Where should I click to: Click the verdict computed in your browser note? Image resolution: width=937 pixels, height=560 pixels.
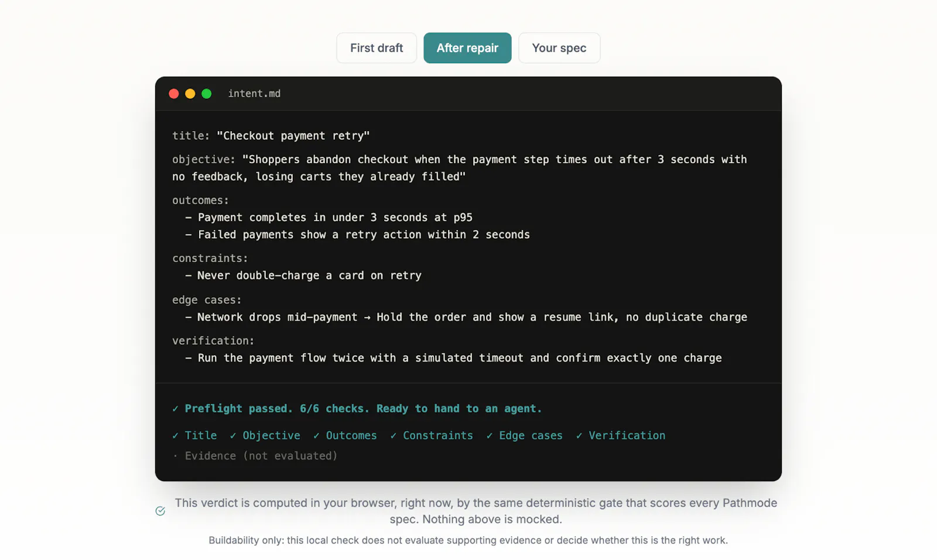click(x=476, y=511)
